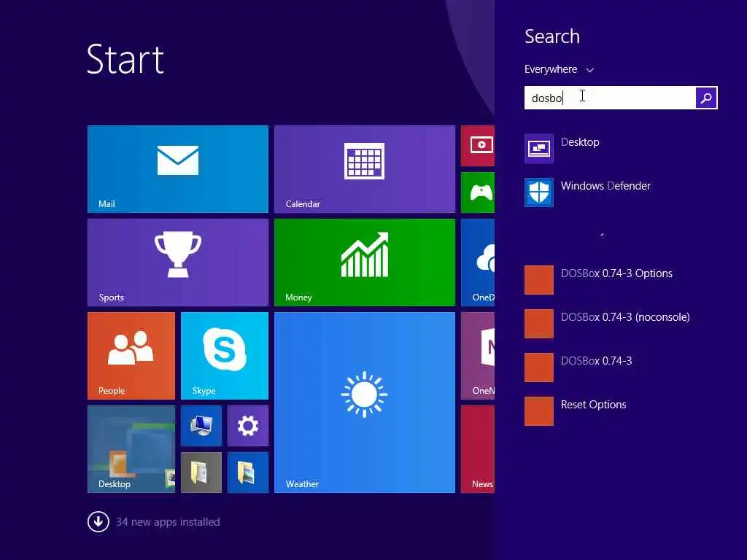
Task: Click DOSBox 0.74-3 Options result icon
Action: click(x=539, y=280)
